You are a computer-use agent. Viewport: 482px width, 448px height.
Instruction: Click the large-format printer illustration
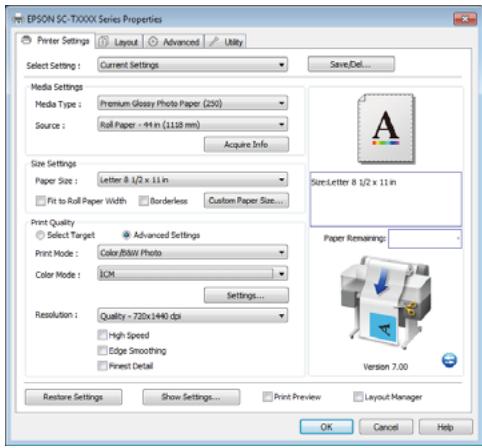point(385,302)
